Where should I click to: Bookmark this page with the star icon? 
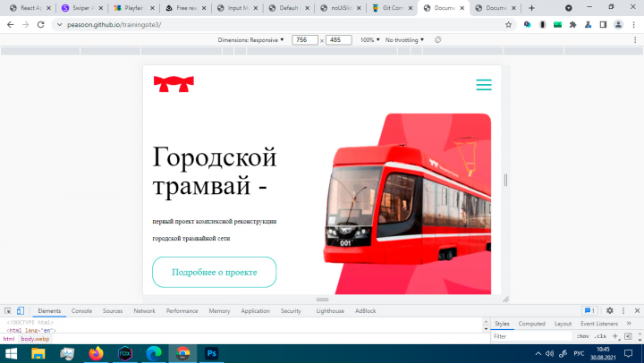point(508,25)
